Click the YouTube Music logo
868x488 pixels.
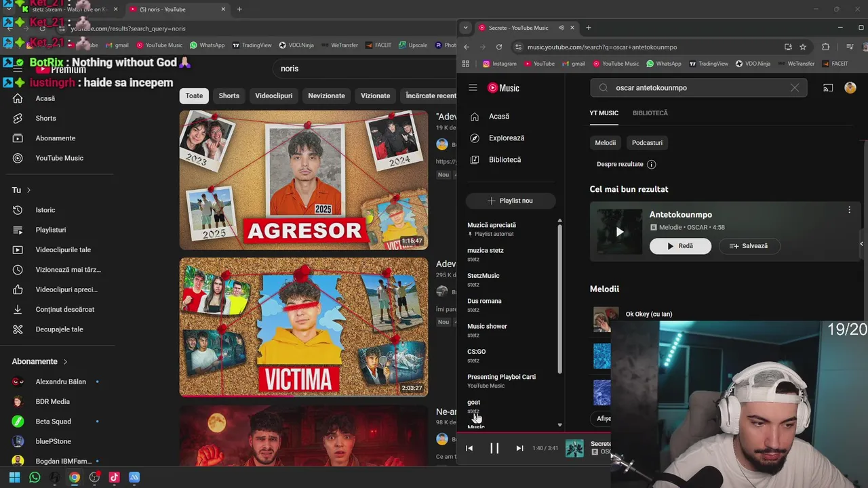(x=504, y=87)
